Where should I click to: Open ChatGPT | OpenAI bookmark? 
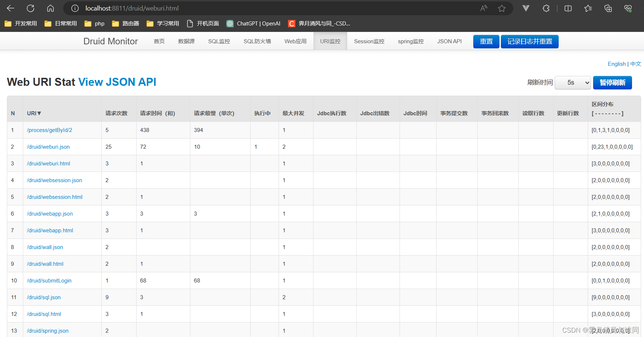[x=254, y=23]
